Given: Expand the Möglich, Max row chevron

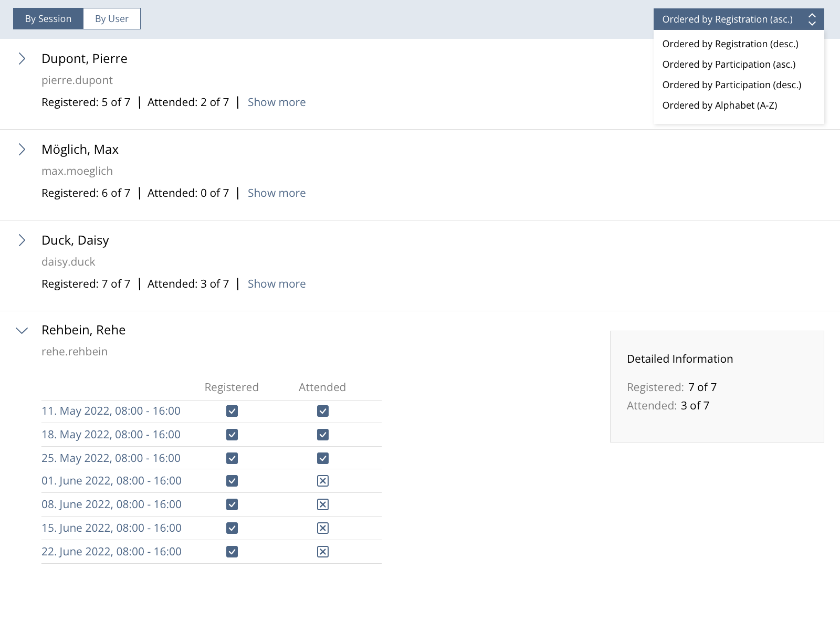Looking at the screenshot, I should coord(22,150).
